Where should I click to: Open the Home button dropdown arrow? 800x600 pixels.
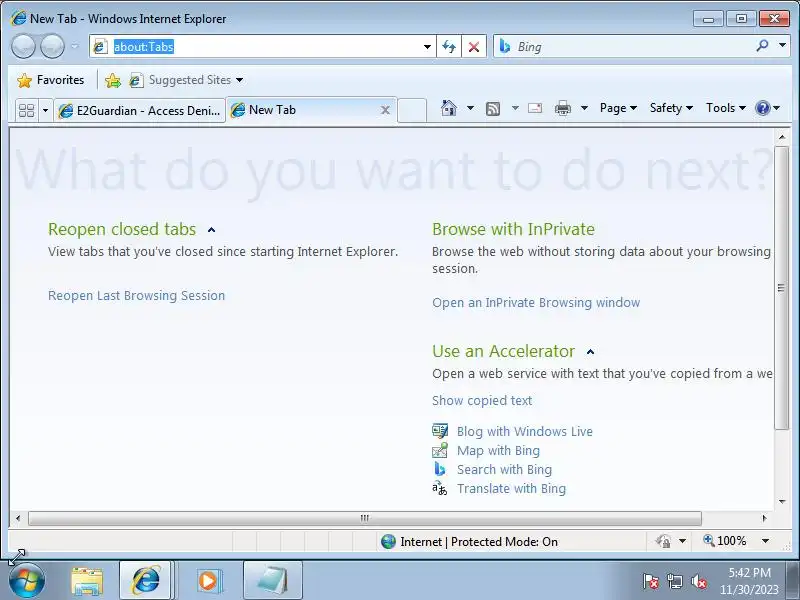pos(470,108)
